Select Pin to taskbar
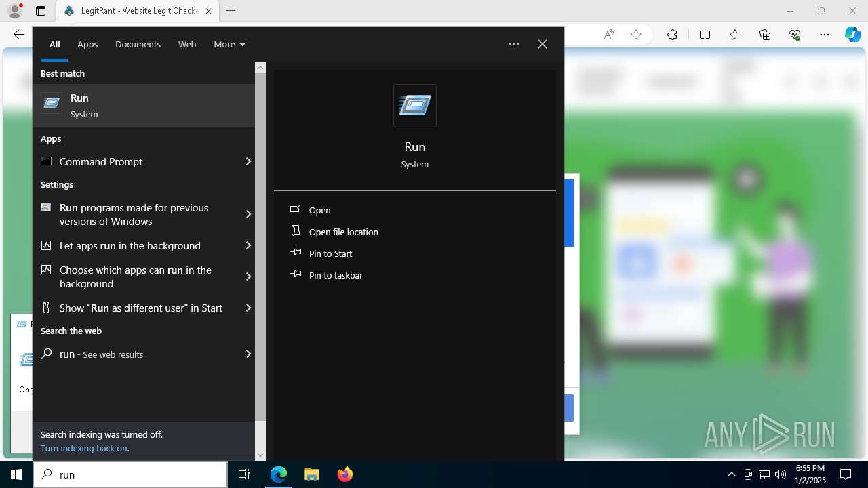Image resolution: width=868 pixels, height=488 pixels. coord(336,275)
